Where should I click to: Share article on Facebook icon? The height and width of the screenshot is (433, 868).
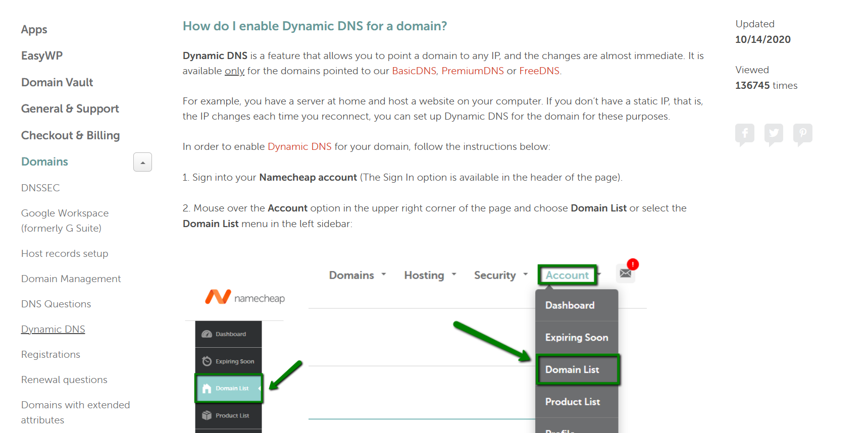click(x=745, y=134)
